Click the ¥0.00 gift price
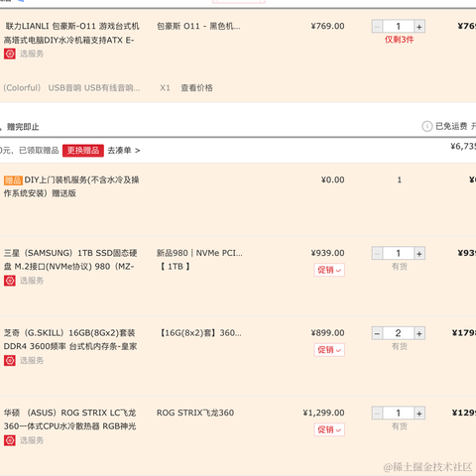Screen dimensions: 476x476 [333, 179]
